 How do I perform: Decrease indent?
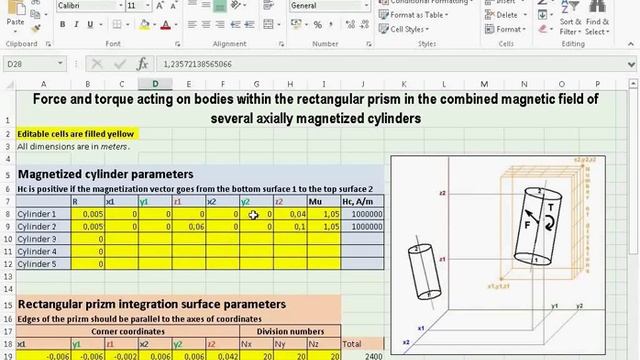[235, 24]
